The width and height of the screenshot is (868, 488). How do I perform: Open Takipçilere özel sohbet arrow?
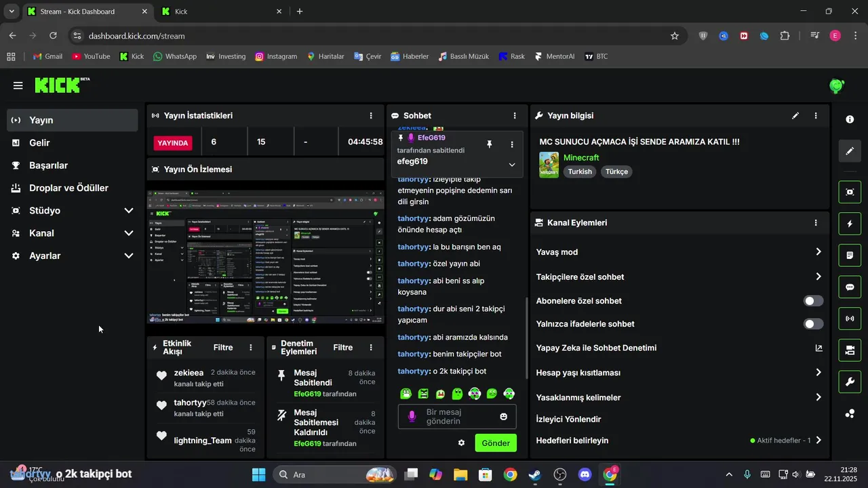pos(818,277)
